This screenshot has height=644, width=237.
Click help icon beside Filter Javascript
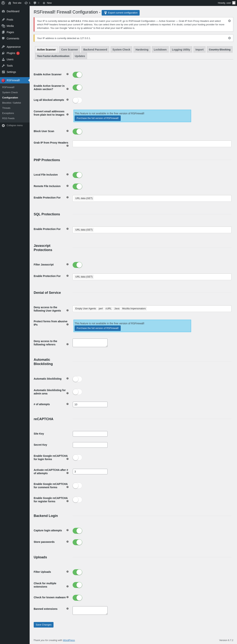click(x=67, y=264)
